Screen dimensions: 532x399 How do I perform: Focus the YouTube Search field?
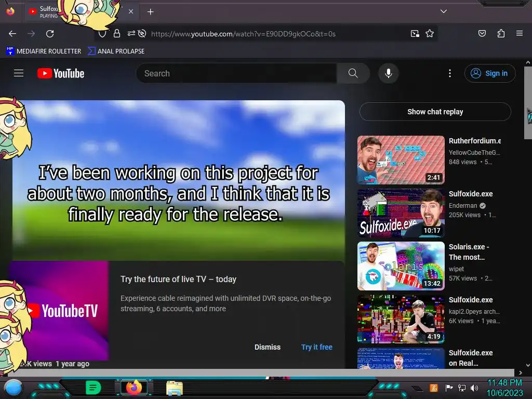236,73
